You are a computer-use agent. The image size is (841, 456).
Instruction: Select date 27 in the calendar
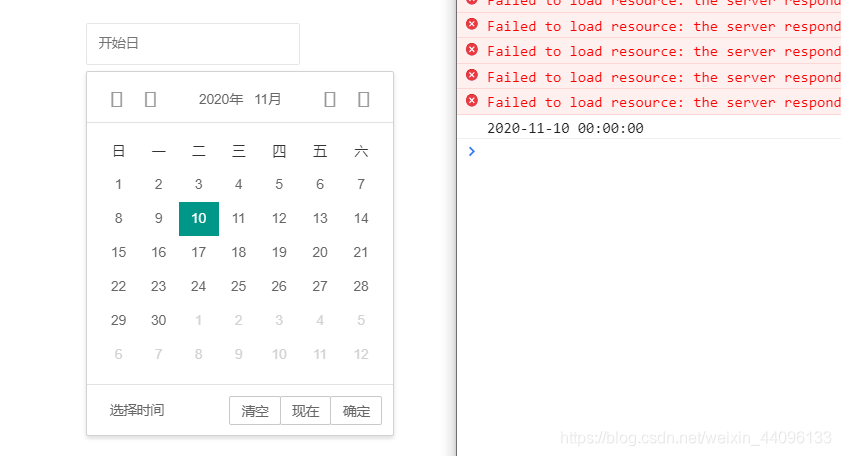pyautogui.click(x=320, y=286)
